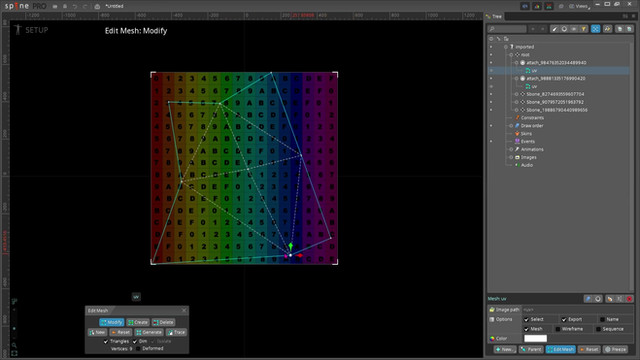Click the save project icon in the title bar

pos(65,7)
